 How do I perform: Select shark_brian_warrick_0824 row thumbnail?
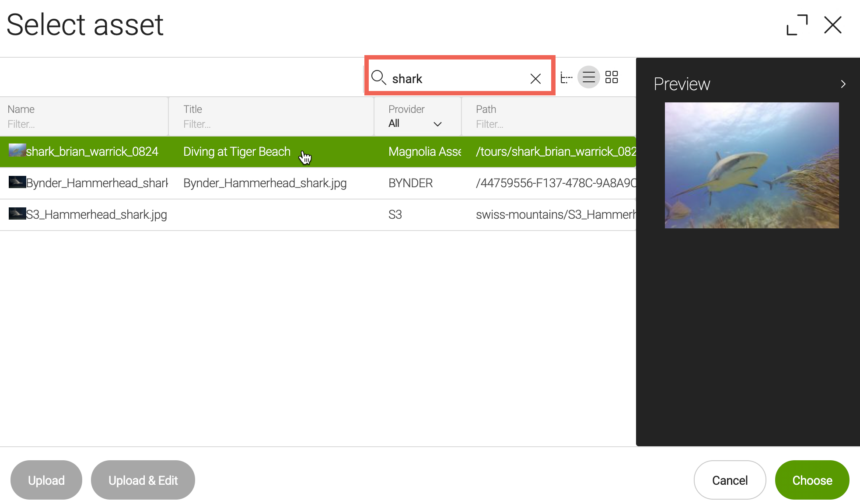[x=17, y=150]
